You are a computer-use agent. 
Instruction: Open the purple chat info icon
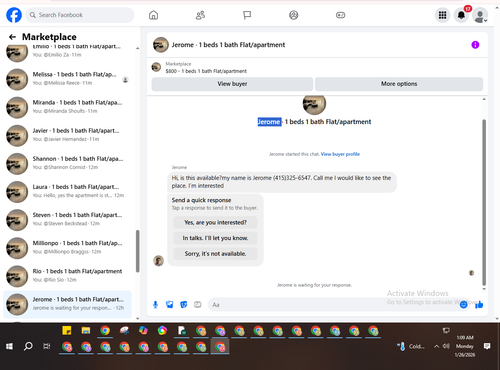point(475,45)
